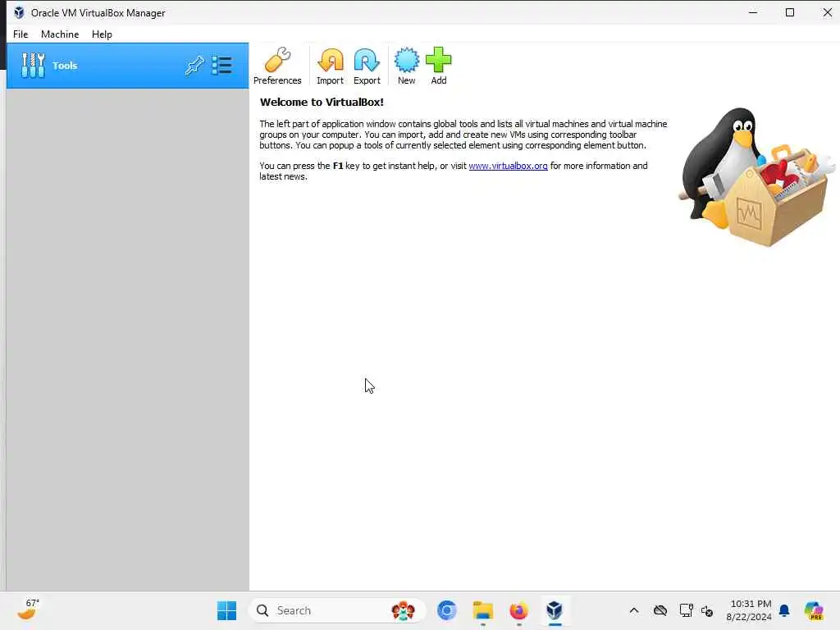
Task: Open Copilot preview icon in the taskbar
Action: coord(814,610)
